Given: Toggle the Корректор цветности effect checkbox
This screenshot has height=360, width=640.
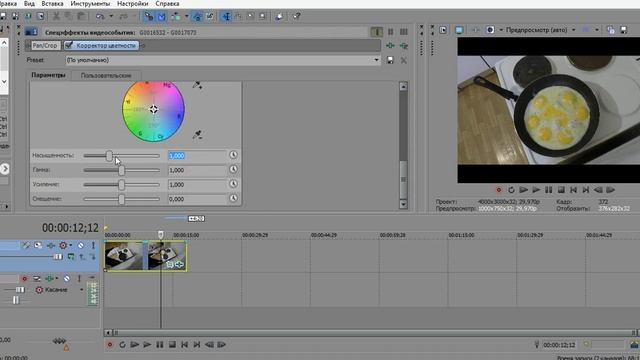Looking at the screenshot, I should click(x=69, y=45).
